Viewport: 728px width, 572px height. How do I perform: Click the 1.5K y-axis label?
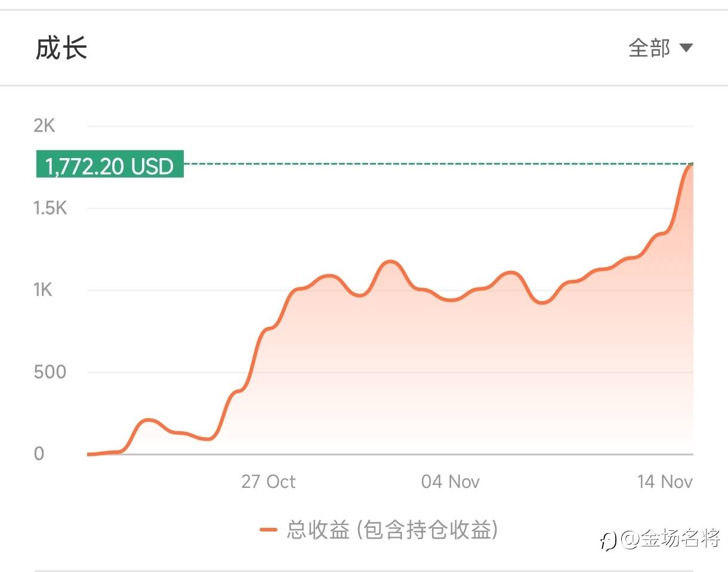point(50,208)
